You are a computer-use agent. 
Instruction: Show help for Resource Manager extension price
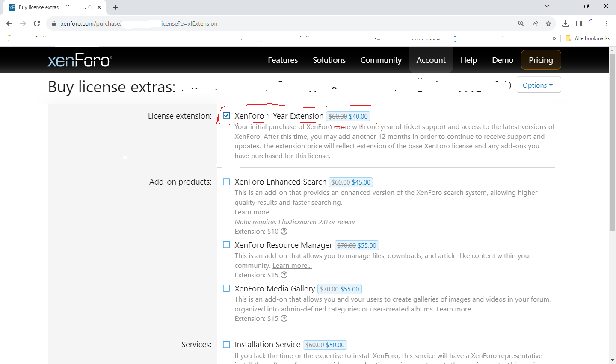tap(284, 275)
